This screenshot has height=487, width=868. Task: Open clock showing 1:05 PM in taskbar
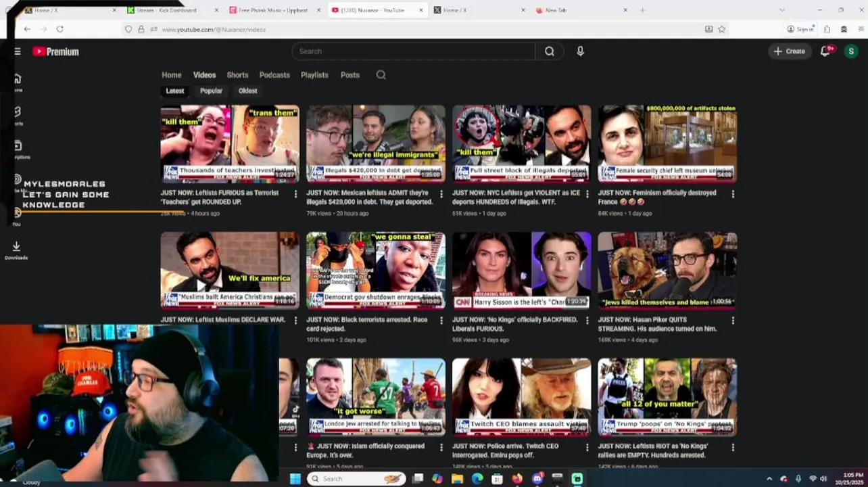[849, 478]
